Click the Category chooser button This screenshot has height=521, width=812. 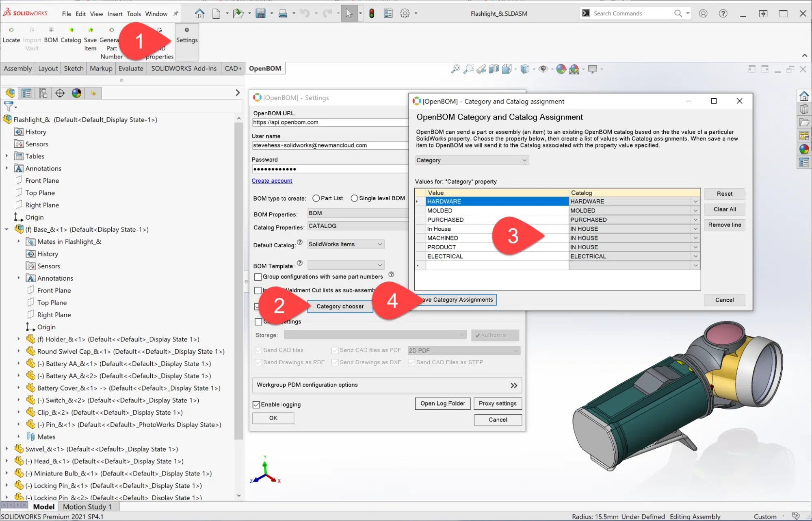coord(340,307)
